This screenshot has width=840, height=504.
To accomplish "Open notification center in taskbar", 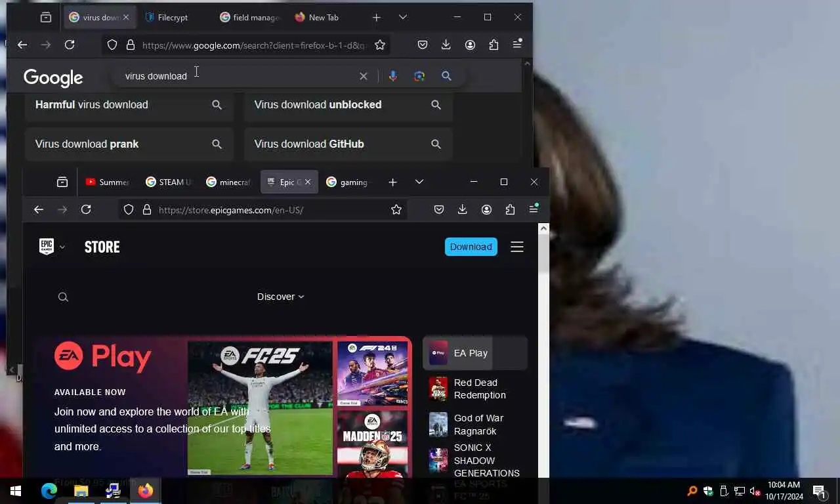I will click(819, 491).
